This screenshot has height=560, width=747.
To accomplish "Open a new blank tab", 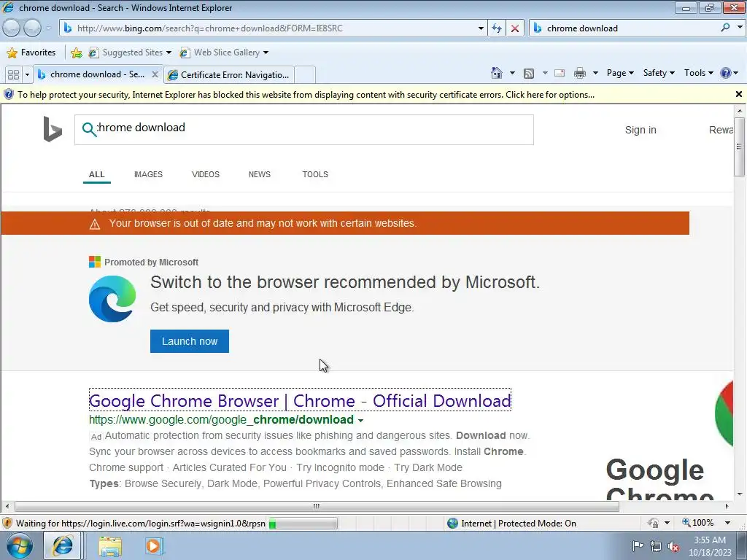I will (x=305, y=75).
